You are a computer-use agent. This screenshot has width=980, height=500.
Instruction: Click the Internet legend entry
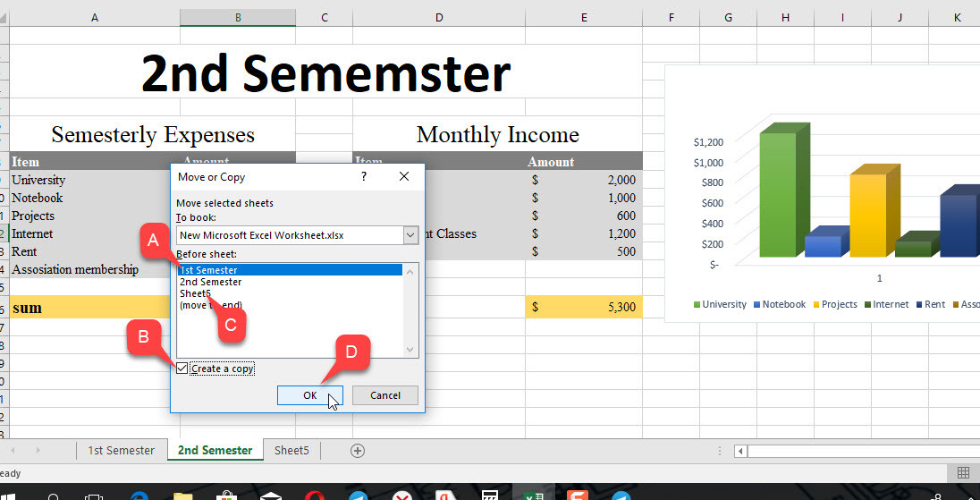pyautogui.click(x=887, y=304)
